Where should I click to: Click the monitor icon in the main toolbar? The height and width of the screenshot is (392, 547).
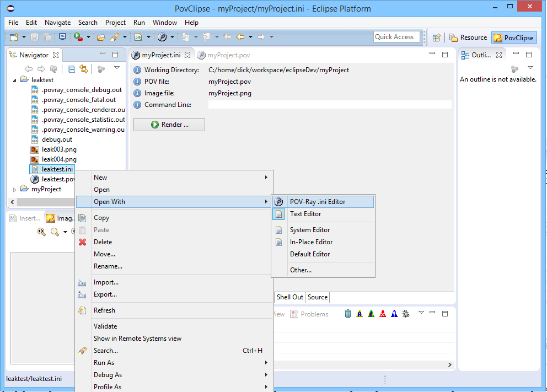(x=62, y=37)
